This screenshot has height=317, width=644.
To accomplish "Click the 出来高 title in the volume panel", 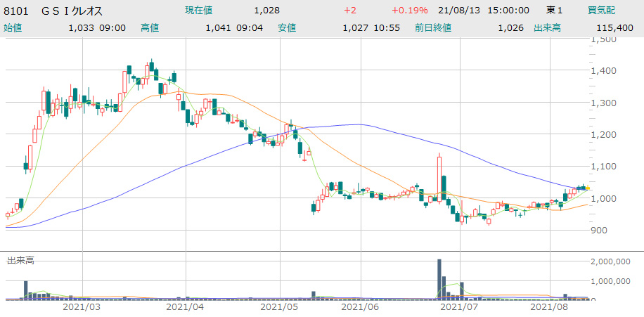I will [20, 261].
